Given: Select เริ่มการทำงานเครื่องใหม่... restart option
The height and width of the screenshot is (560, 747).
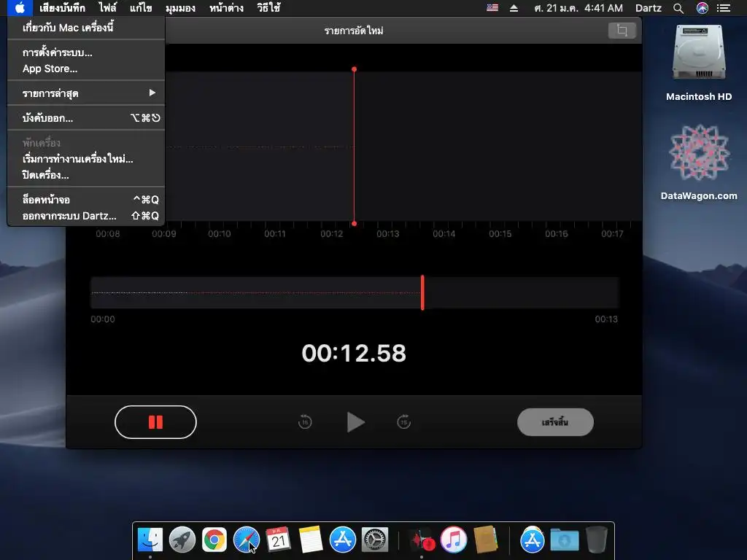Looking at the screenshot, I should [x=86, y=159].
